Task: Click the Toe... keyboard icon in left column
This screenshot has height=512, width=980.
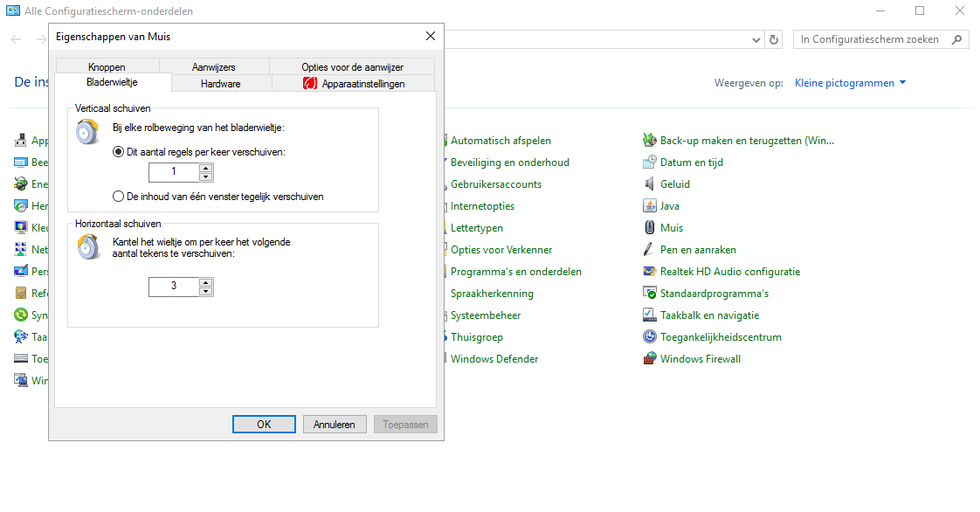Action: (x=21, y=359)
